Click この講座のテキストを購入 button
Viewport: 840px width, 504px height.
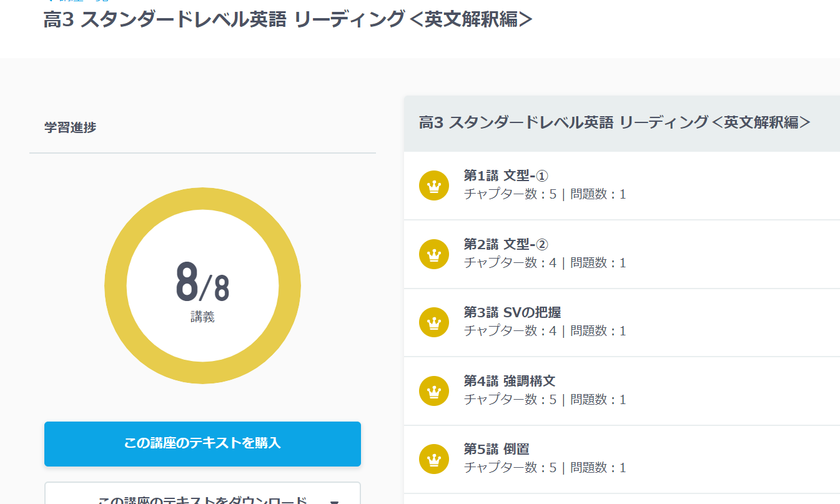[x=202, y=443]
